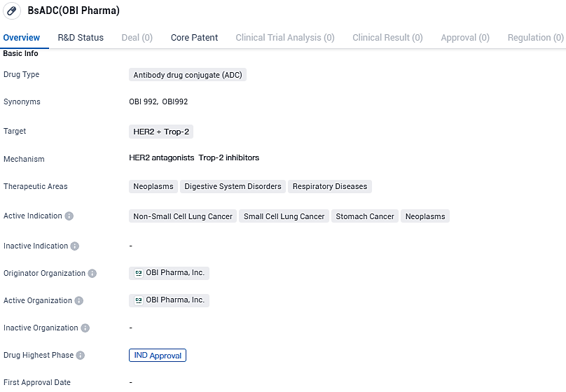Click info icon beside Inactive Organization

coord(85,328)
